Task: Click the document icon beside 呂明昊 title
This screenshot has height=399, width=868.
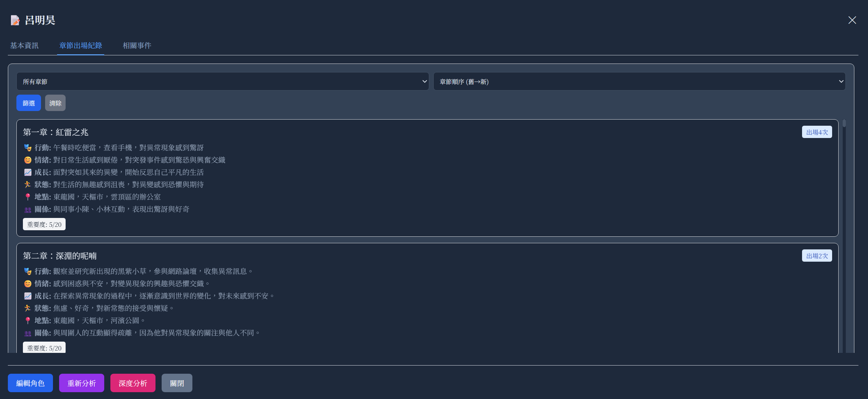Action: pyautogui.click(x=15, y=20)
